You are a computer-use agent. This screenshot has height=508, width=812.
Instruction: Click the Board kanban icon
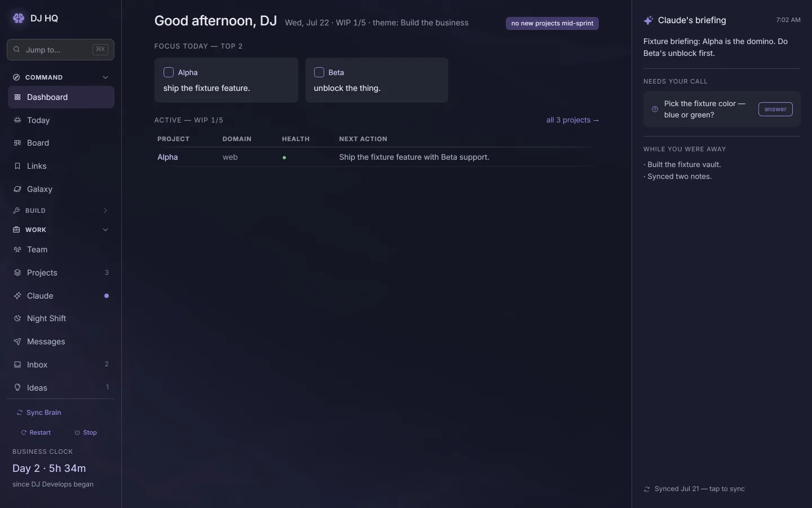coord(17,143)
